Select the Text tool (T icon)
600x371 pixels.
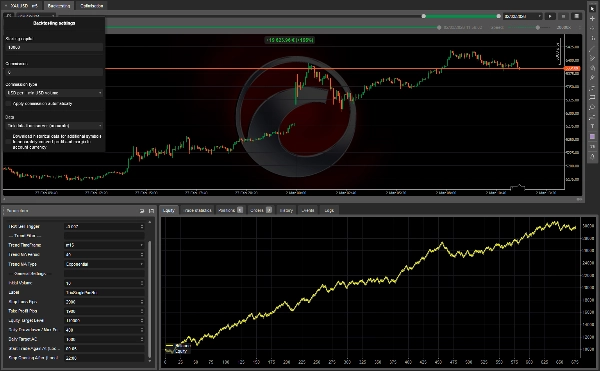pos(592,126)
